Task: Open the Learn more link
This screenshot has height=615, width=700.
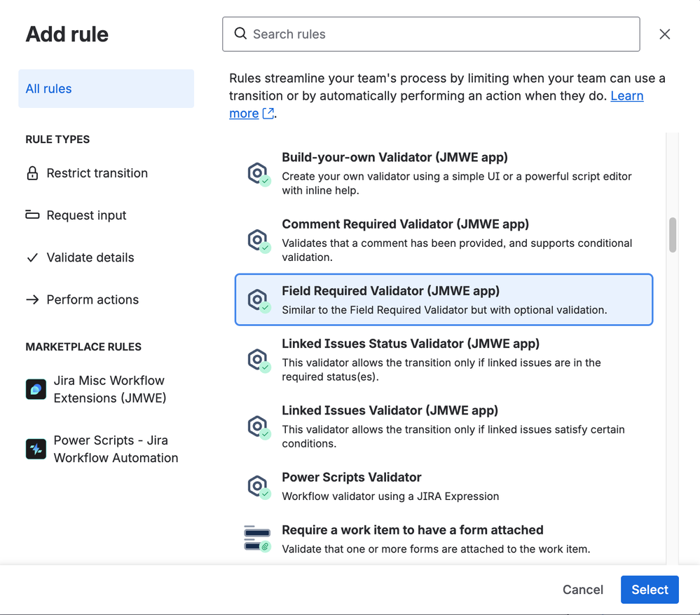Action: pyautogui.click(x=627, y=95)
